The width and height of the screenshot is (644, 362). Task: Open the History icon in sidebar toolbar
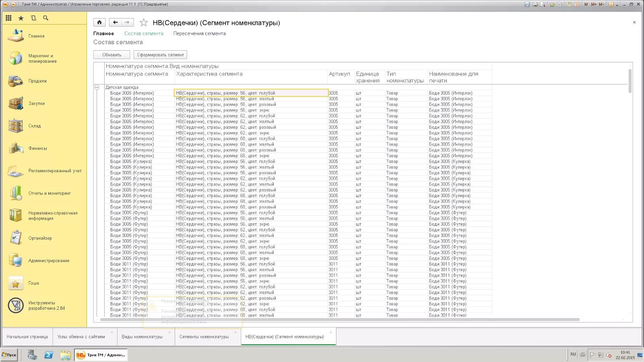pos(33,18)
